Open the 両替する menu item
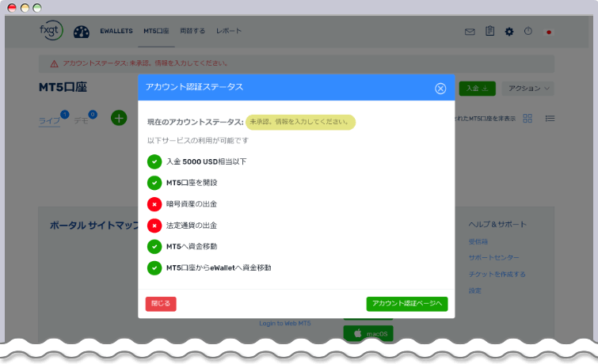 (x=192, y=31)
